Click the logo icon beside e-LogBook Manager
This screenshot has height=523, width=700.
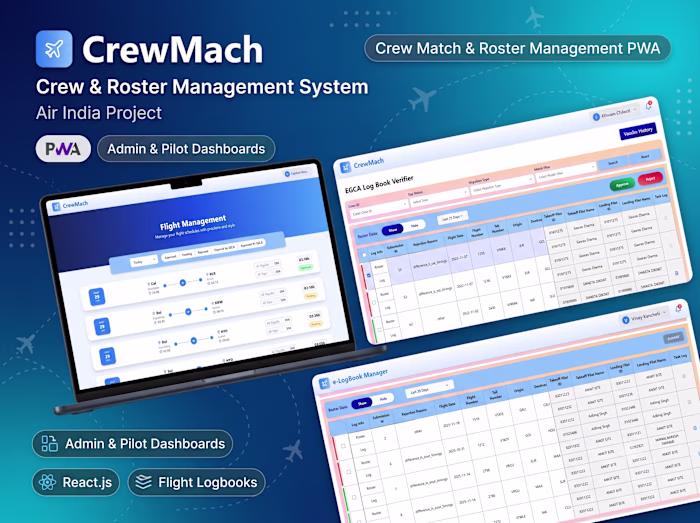pos(324,384)
